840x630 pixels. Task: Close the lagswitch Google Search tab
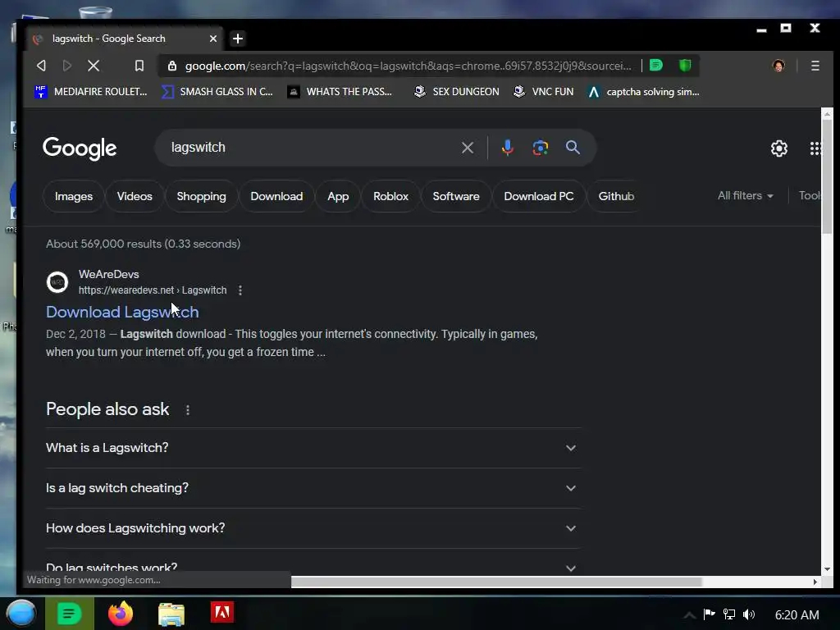pos(213,39)
